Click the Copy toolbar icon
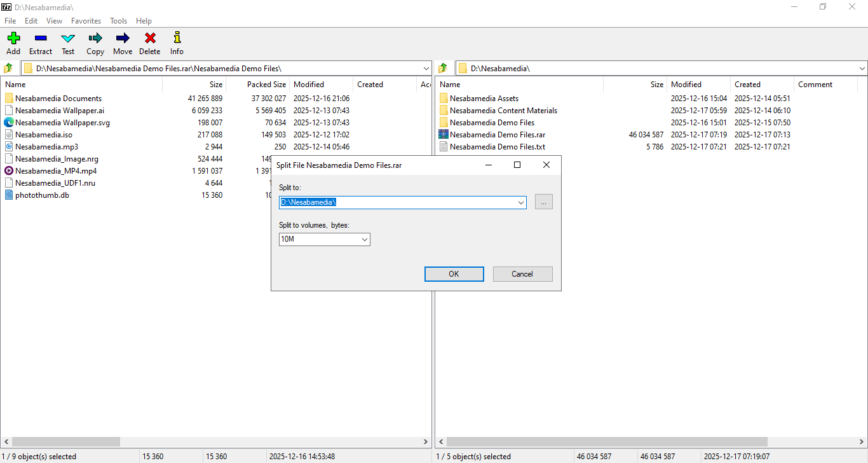 point(95,39)
